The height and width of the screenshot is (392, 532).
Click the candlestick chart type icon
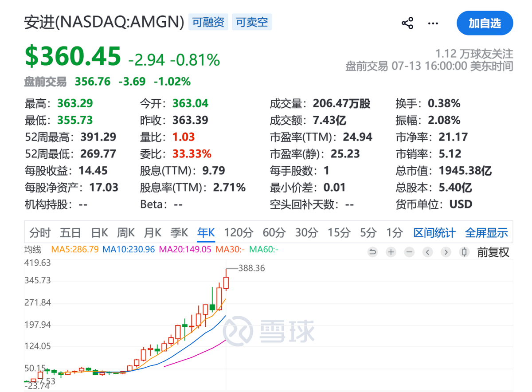[465, 252]
